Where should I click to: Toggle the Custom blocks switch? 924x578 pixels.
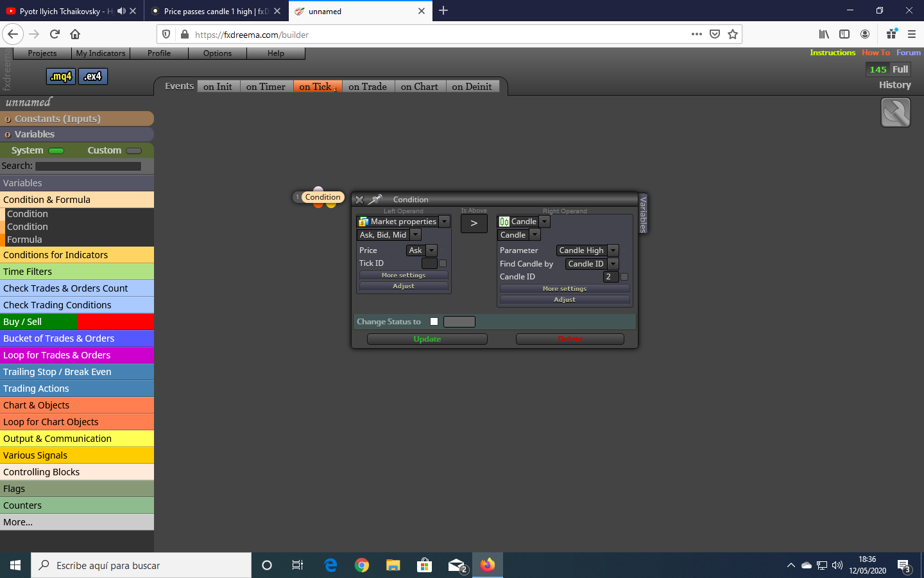pos(134,151)
